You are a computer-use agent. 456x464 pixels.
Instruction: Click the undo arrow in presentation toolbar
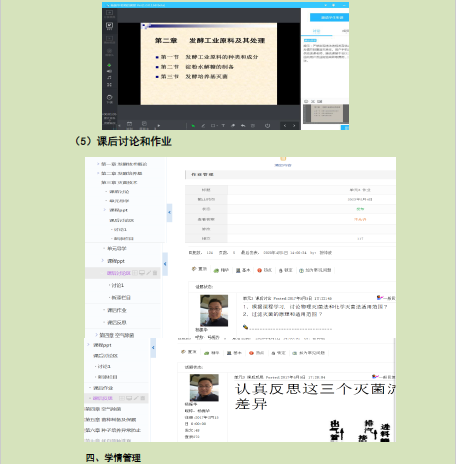[x=243, y=126]
